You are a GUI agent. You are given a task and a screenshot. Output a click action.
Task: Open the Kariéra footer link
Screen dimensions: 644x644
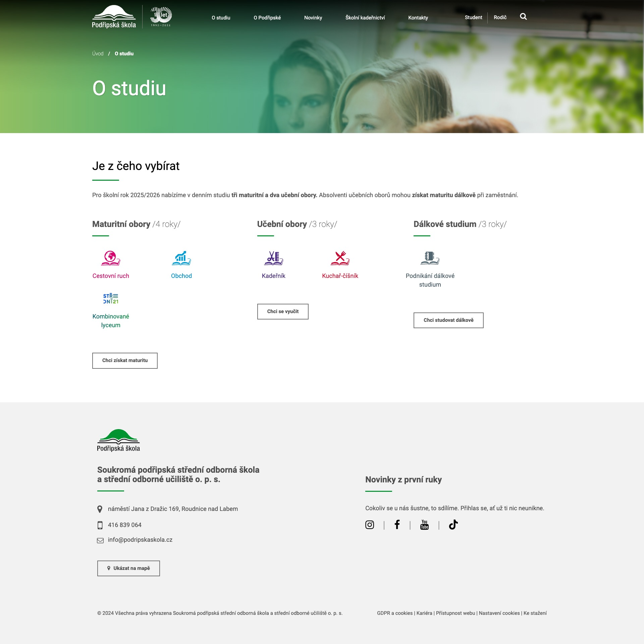424,613
